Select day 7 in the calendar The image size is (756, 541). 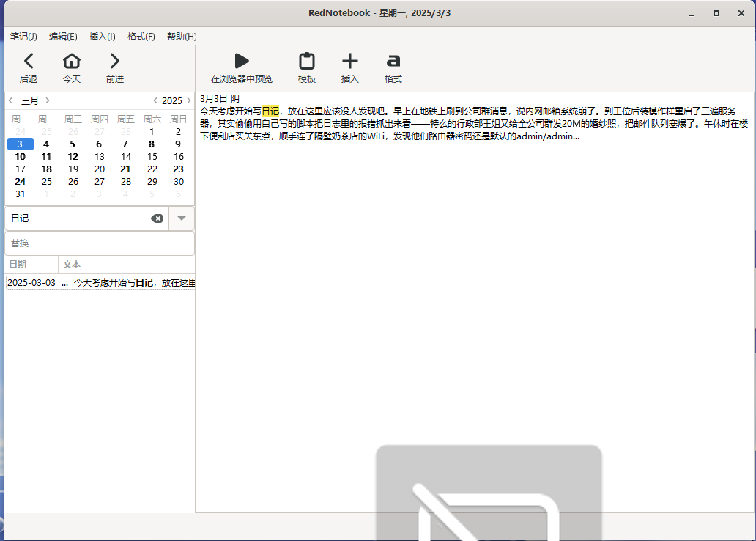click(125, 144)
